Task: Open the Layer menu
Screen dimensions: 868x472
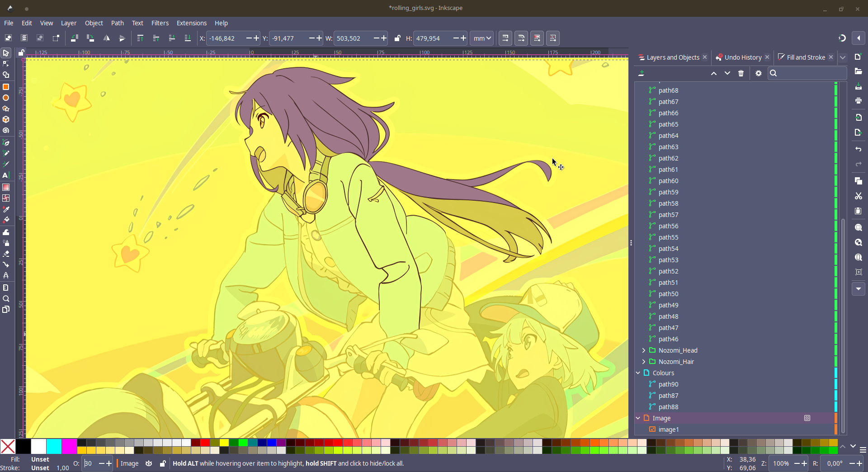Action: 69,23
